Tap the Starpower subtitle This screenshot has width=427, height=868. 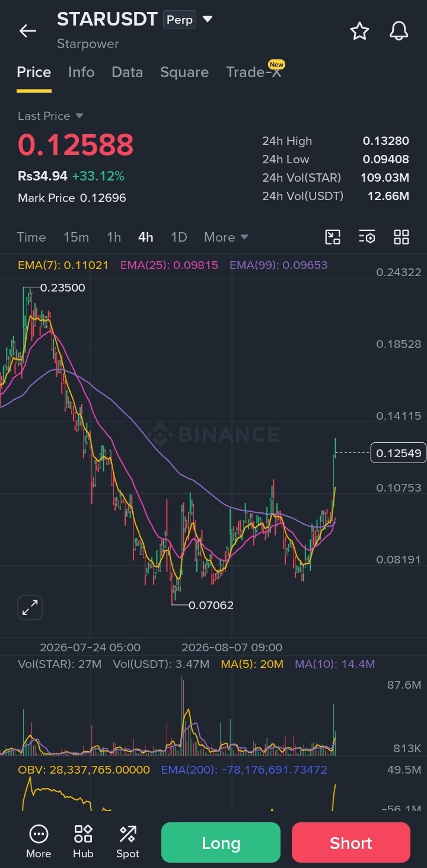point(88,44)
